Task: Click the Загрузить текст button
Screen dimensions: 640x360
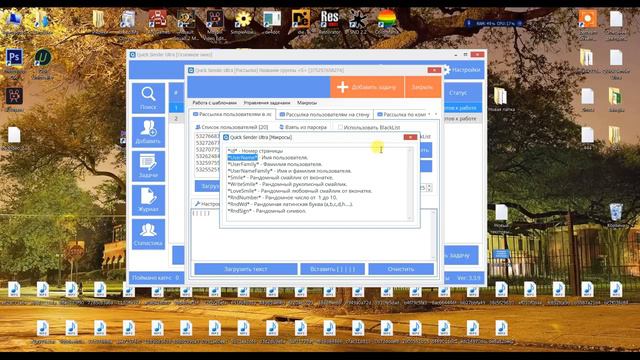Action: pyautogui.click(x=245, y=269)
